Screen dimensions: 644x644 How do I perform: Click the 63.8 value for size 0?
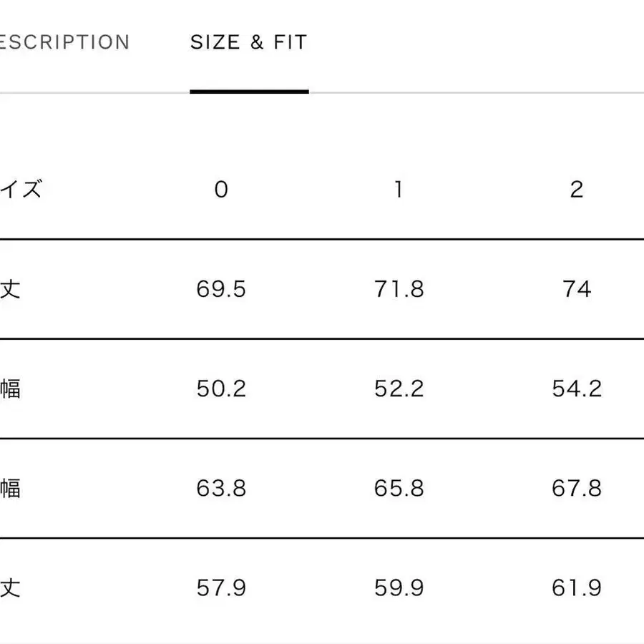221,488
